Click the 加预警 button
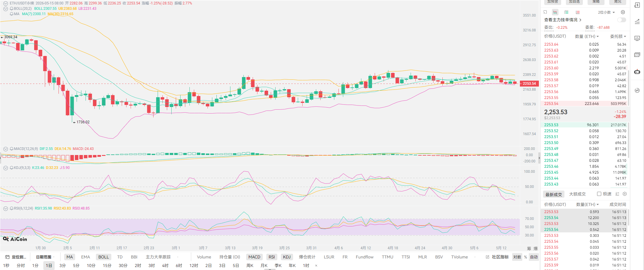This screenshot has width=644, height=270. point(553,2)
